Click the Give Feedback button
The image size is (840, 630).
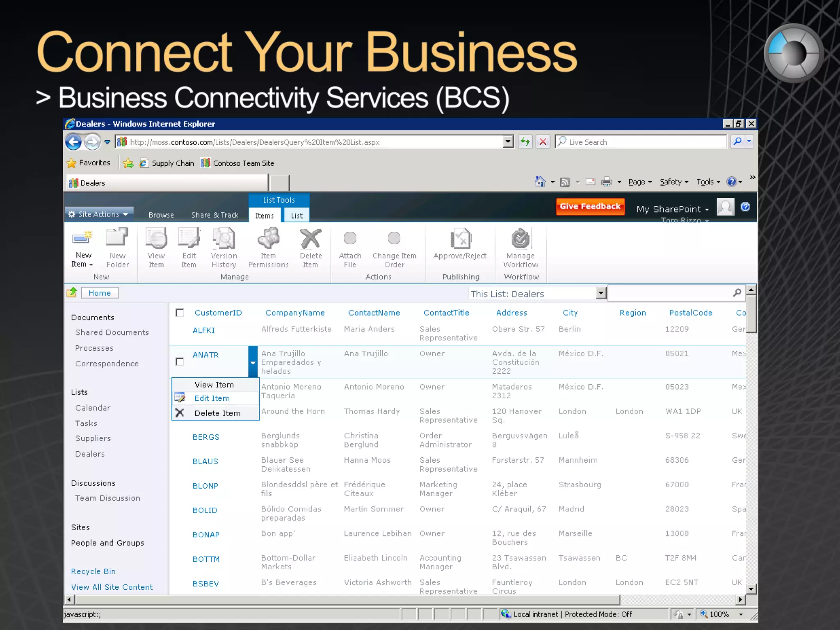pos(590,206)
